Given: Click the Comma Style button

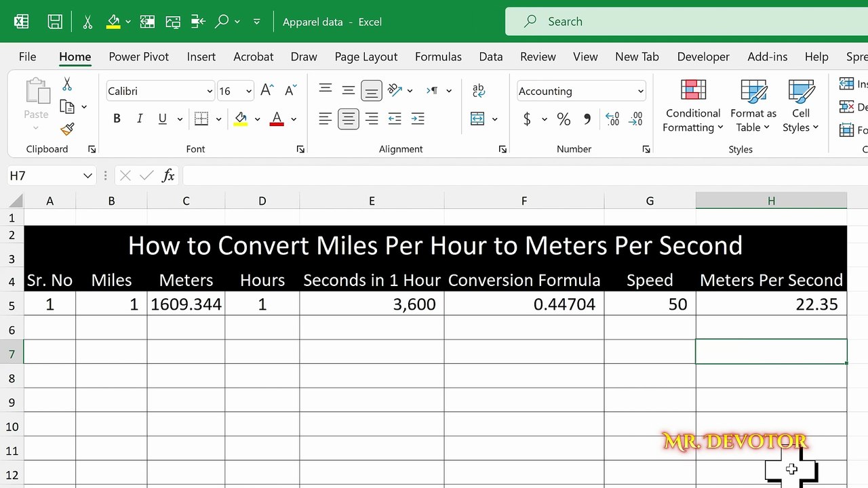Looking at the screenshot, I should [587, 119].
